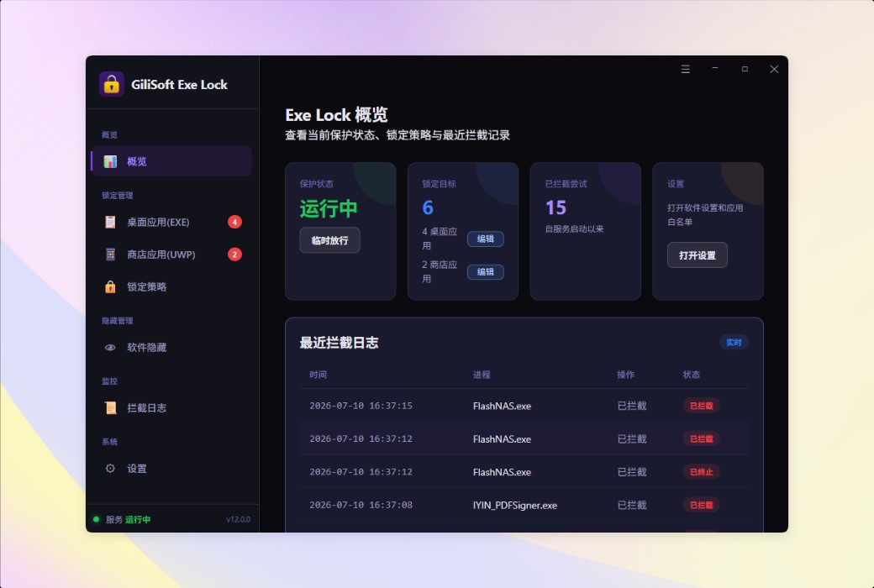Click the 进程 column header
Screen dimensions: 874x588
click(482, 375)
